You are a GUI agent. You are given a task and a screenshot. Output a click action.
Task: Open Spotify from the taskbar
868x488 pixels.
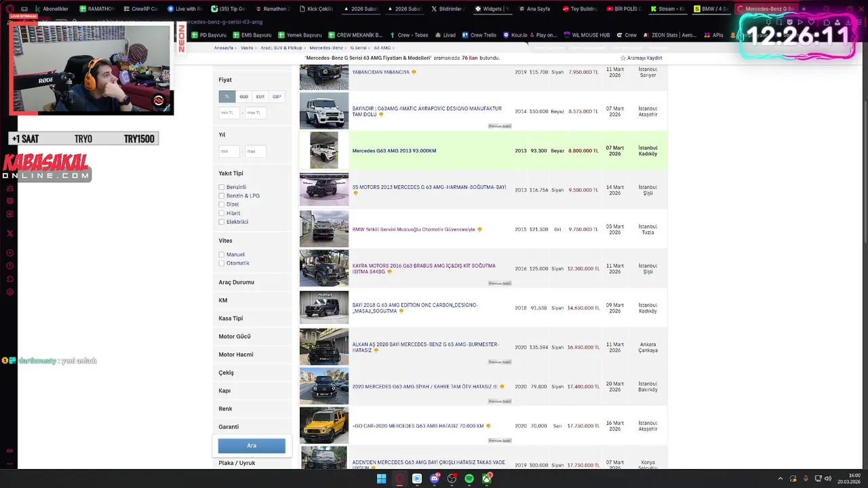point(469,479)
